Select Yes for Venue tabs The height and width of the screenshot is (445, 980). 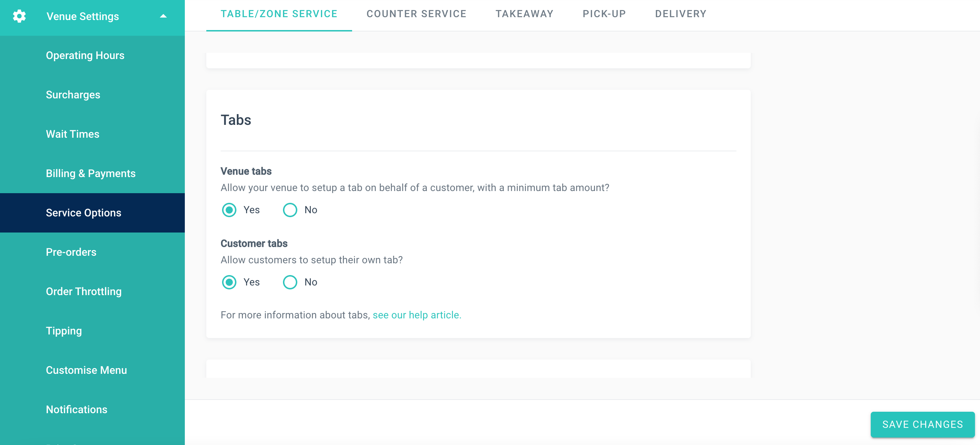pyautogui.click(x=229, y=210)
